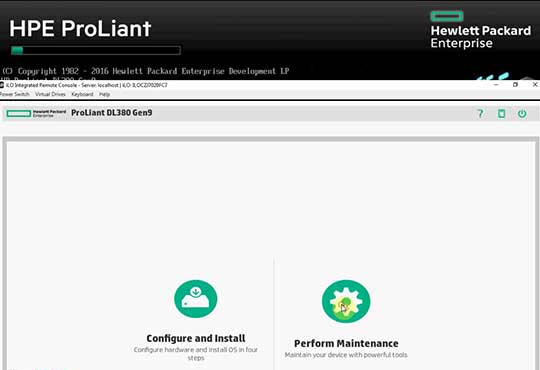Open the Power Switch menu
540x370 pixels.
[x=14, y=94]
